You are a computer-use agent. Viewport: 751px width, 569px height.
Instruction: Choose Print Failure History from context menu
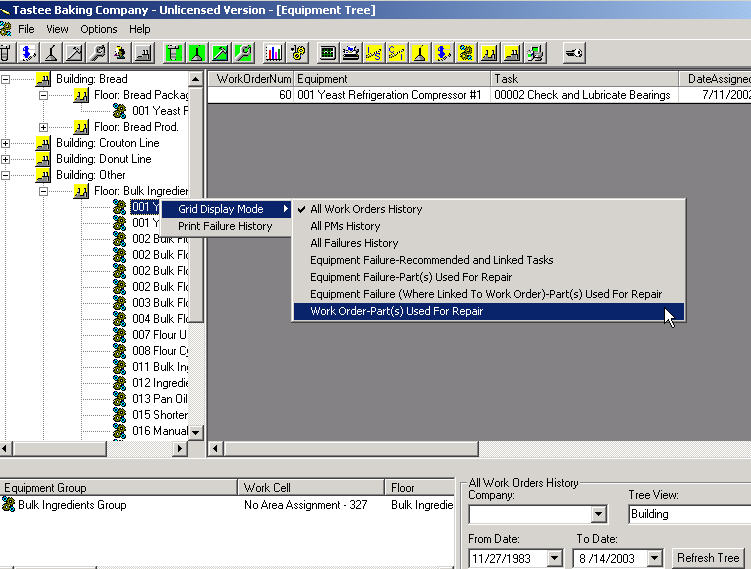225,226
